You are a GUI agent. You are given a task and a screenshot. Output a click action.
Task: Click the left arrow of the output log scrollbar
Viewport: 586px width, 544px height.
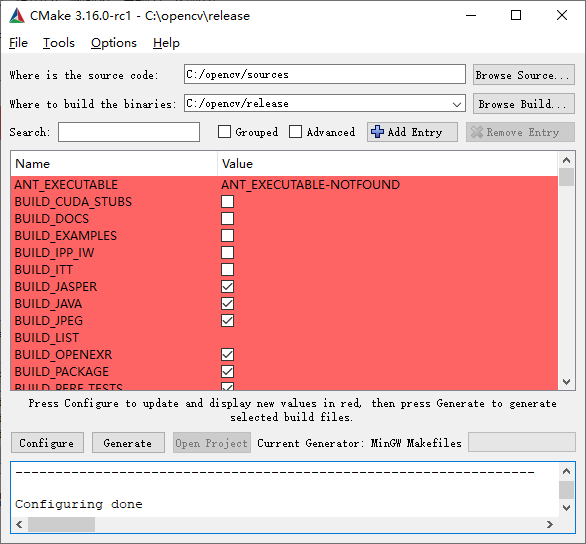[19, 525]
